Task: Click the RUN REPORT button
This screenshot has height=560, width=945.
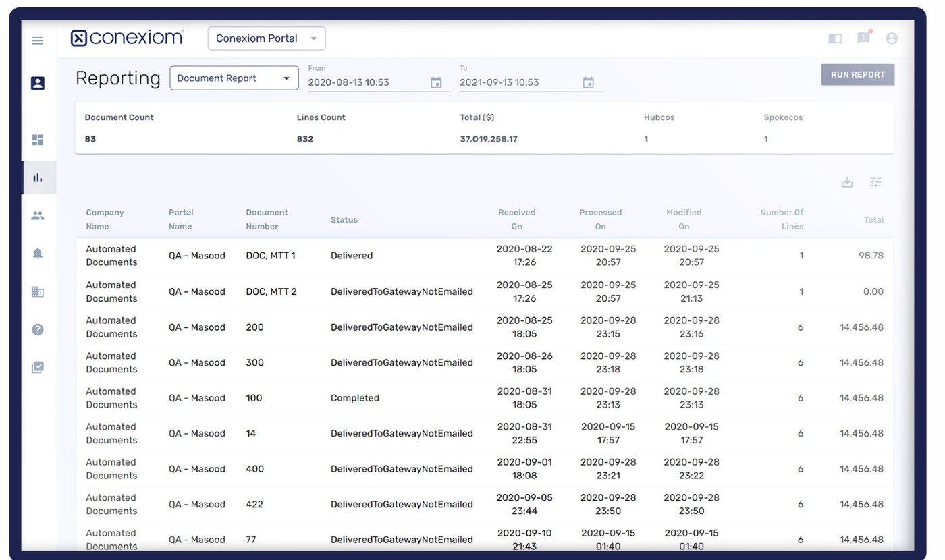Action: pyautogui.click(x=857, y=74)
